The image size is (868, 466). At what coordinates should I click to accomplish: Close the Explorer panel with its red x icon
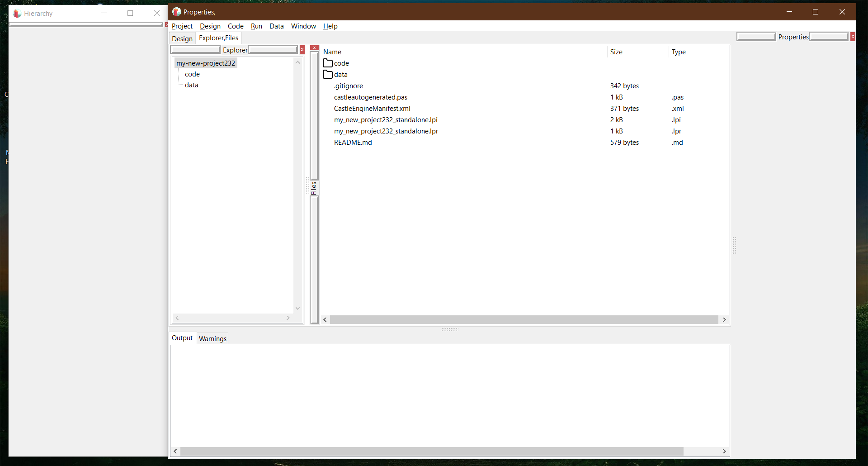pos(302,49)
